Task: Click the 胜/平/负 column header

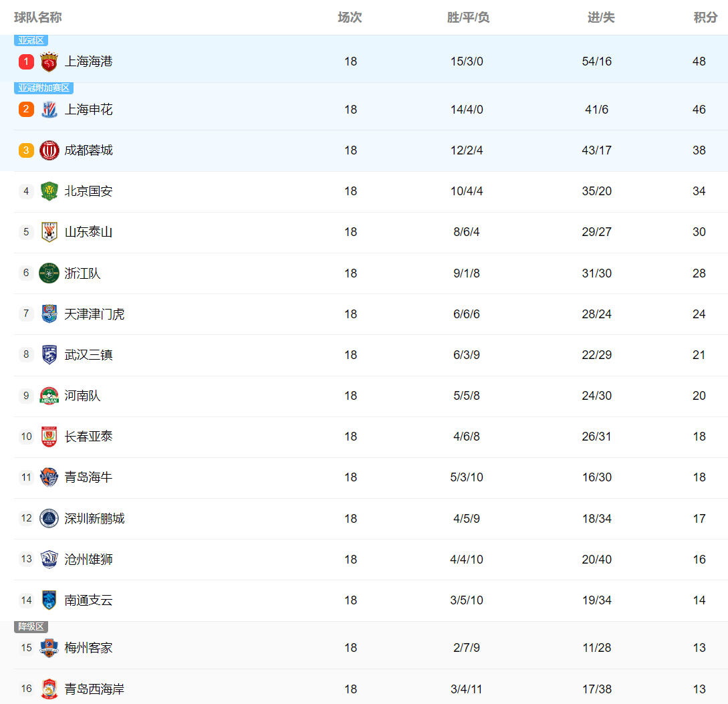Action: (468, 17)
